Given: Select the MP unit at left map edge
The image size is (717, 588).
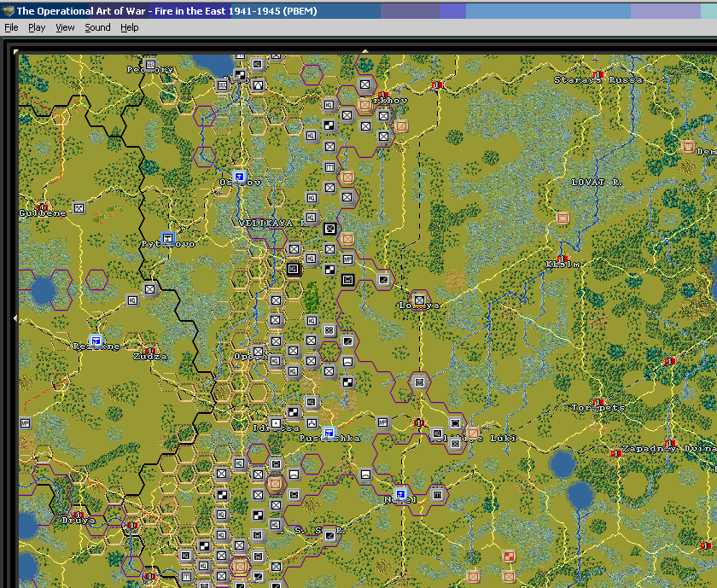Looking at the screenshot, I should click(25, 423).
